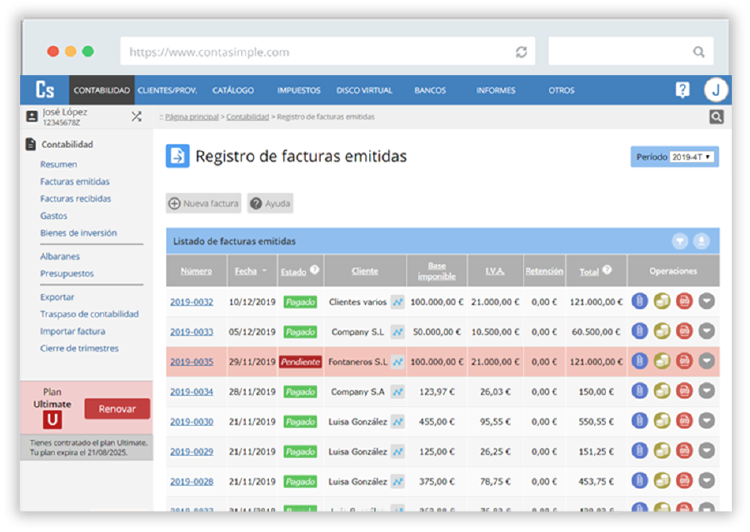This screenshot has width=750, height=532.
Task: Expand more operations arrow for invoice 2019-0034
Action: coord(706,392)
